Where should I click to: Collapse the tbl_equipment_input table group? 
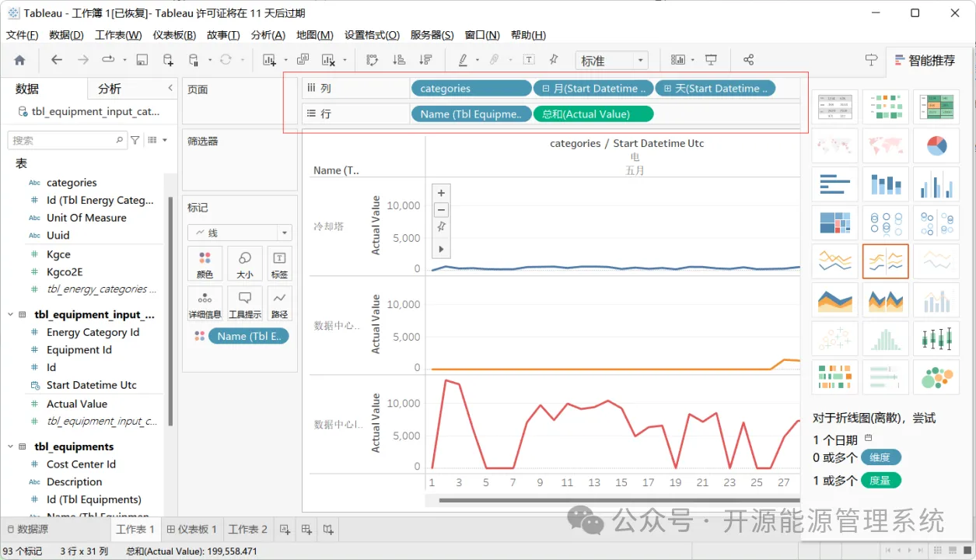coord(10,314)
